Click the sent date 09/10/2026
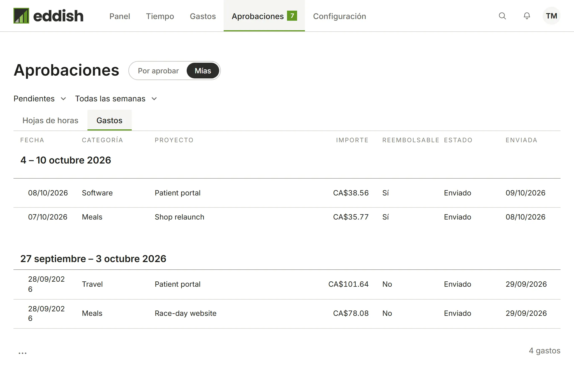The width and height of the screenshot is (574, 392). click(x=526, y=193)
